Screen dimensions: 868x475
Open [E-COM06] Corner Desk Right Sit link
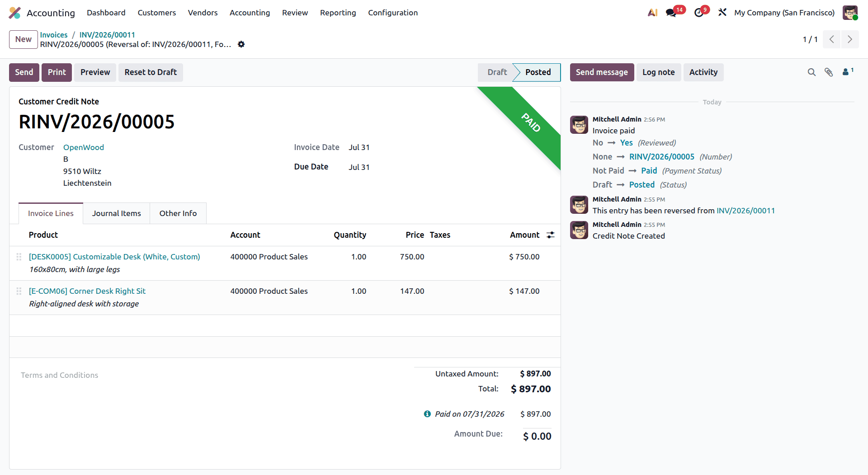click(x=87, y=291)
